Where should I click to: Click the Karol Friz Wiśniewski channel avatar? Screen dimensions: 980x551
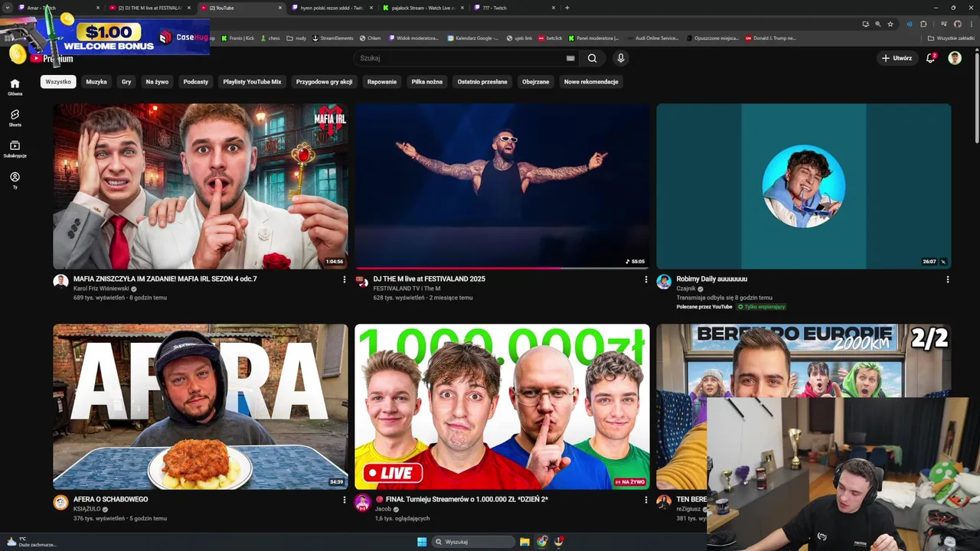coord(60,282)
